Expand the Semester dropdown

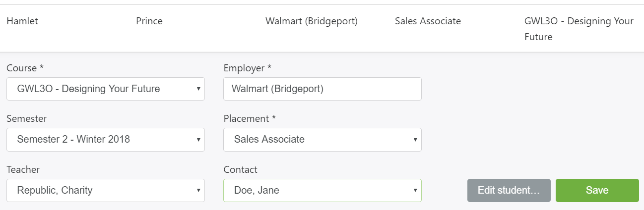105,140
